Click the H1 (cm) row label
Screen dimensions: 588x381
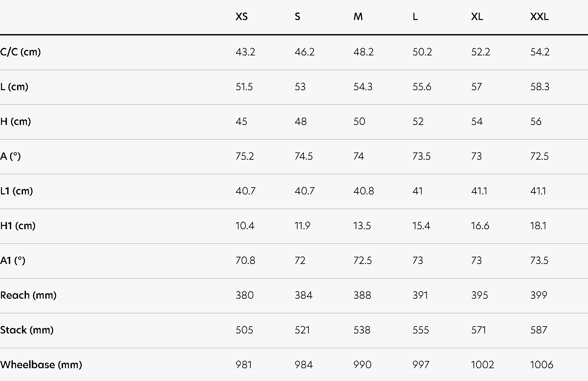click(18, 226)
